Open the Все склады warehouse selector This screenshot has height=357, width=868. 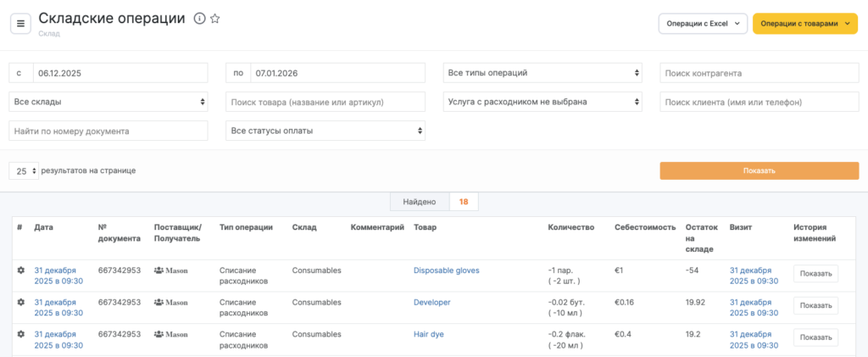tap(108, 102)
